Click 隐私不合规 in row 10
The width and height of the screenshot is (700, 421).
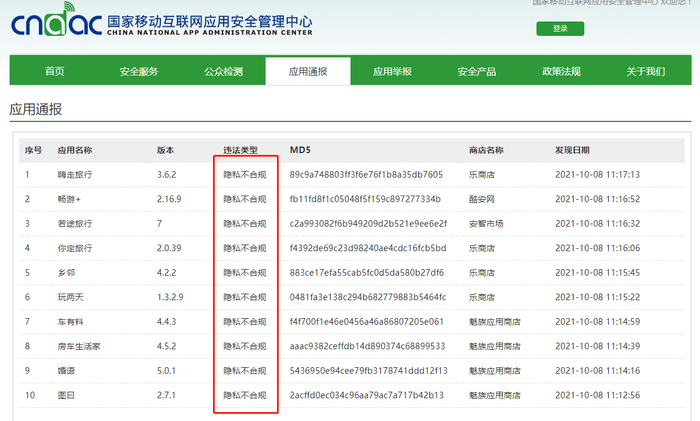coord(245,396)
